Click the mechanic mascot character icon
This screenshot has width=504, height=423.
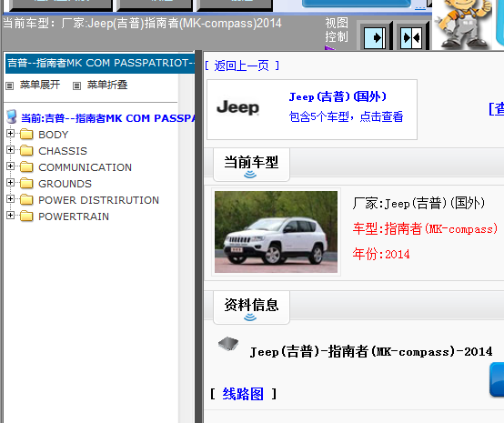tap(463, 25)
